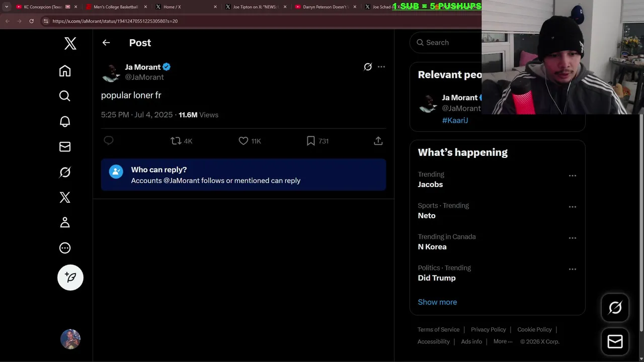Viewport: 644px width, 362px height.
Task: Open Grok in the left sidebar
Action: (x=65, y=172)
